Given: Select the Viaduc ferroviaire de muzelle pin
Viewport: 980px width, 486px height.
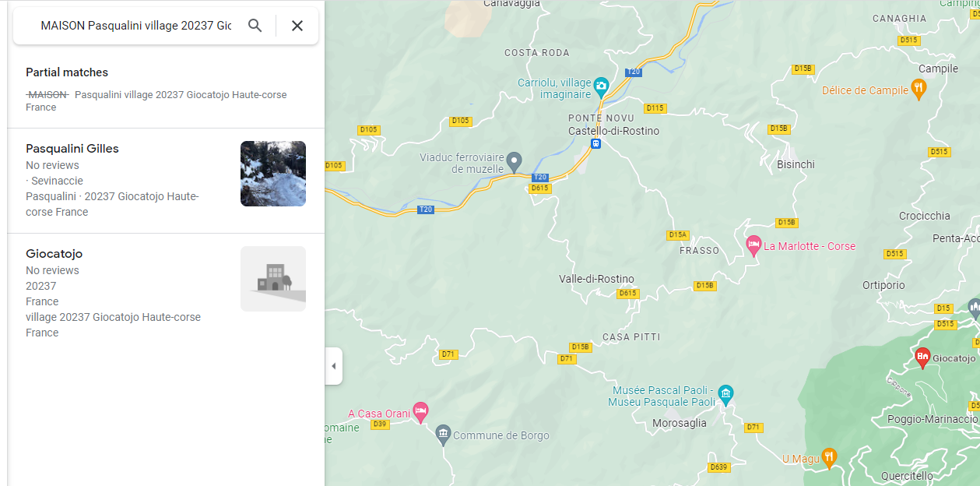Looking at the screenshot, I should tap(514, 161).
